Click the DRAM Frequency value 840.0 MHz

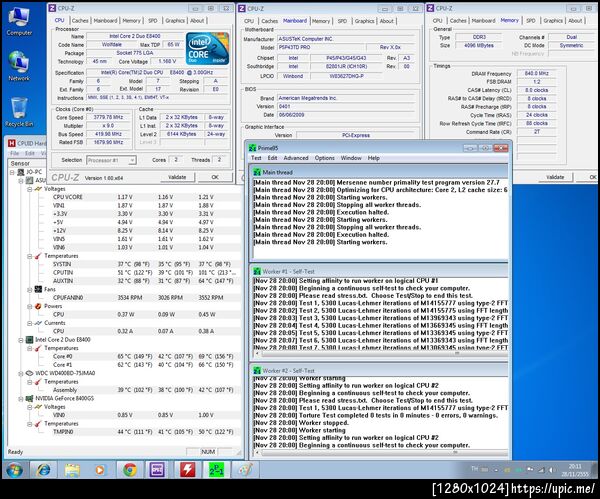coord(536,73)
